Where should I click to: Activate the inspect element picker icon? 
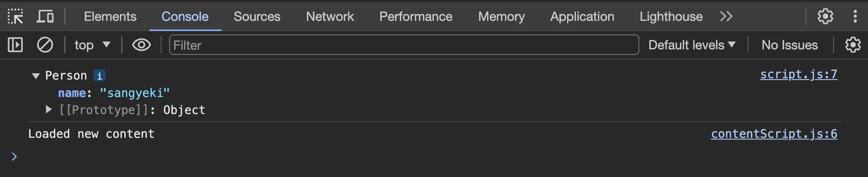(15, 17)
